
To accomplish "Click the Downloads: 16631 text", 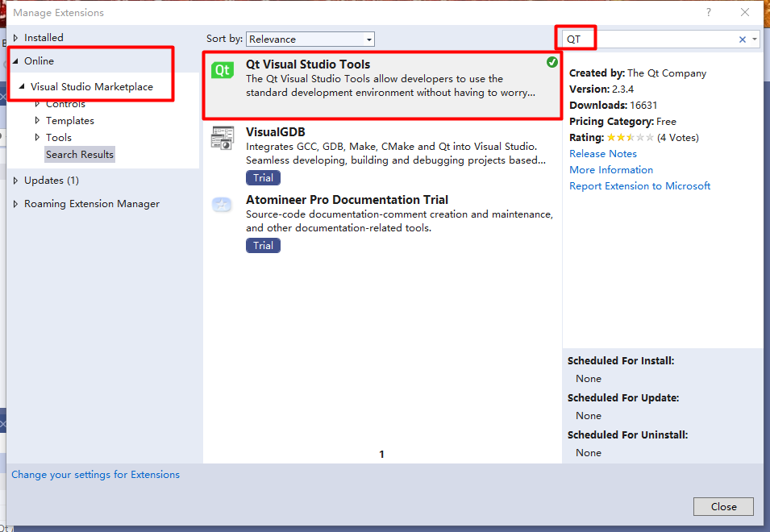I will (x=613, y=106).
